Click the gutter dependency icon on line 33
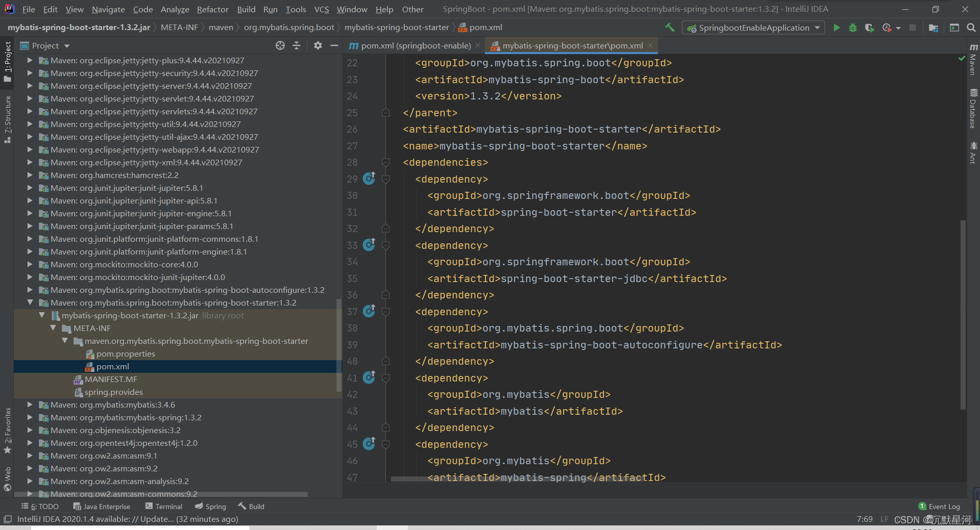This screenshot has width=980, height=530. tap(369, 245)
